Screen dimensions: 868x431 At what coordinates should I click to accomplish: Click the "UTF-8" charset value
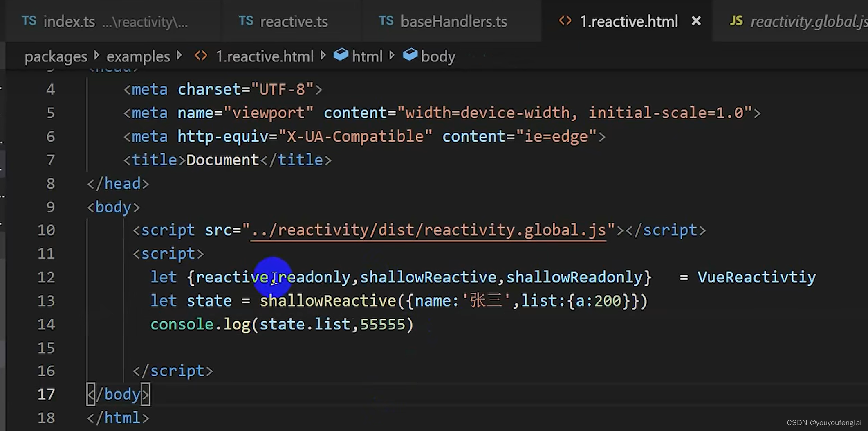click(282, 89)
